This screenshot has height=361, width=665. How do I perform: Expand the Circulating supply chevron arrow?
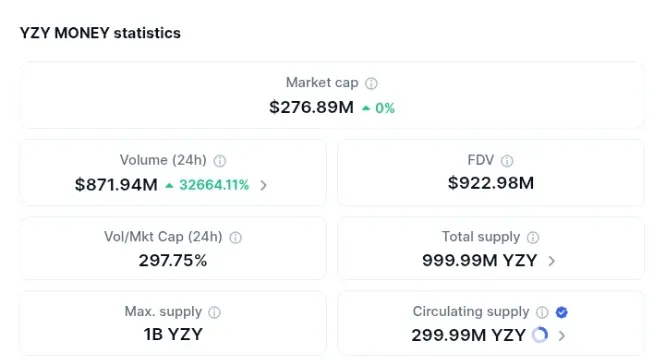[x=562, y=336]
